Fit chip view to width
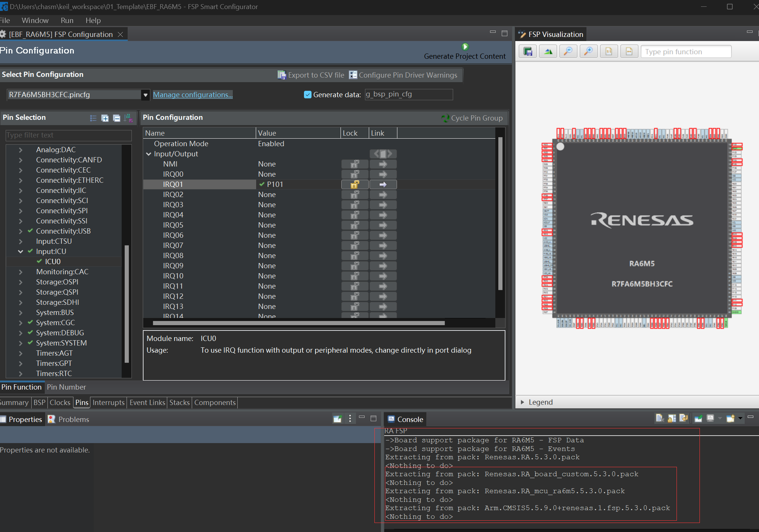 pyautogui.click(x=629, y=52)
